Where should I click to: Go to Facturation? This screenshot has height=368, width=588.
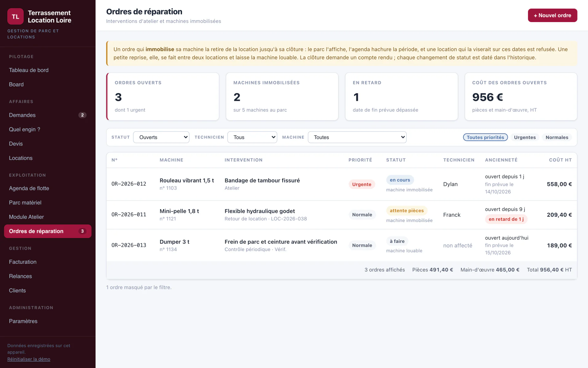coord(48,262)
